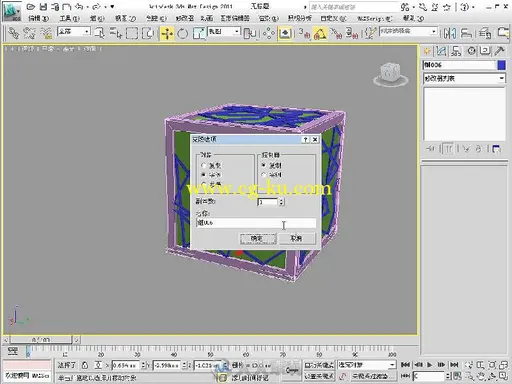Screen dimensions: 512x384
Task: Open the MAXScript menu
Action: [x=375, y=18]
